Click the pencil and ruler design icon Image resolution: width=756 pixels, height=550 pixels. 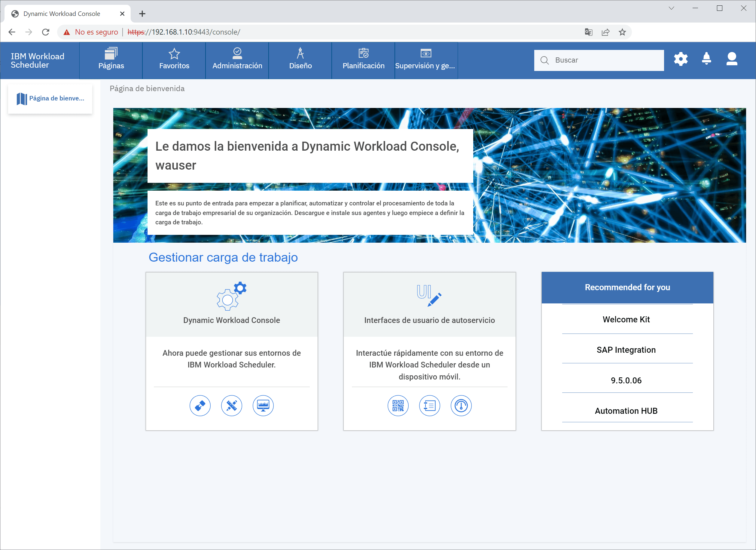tap(232, 406)
